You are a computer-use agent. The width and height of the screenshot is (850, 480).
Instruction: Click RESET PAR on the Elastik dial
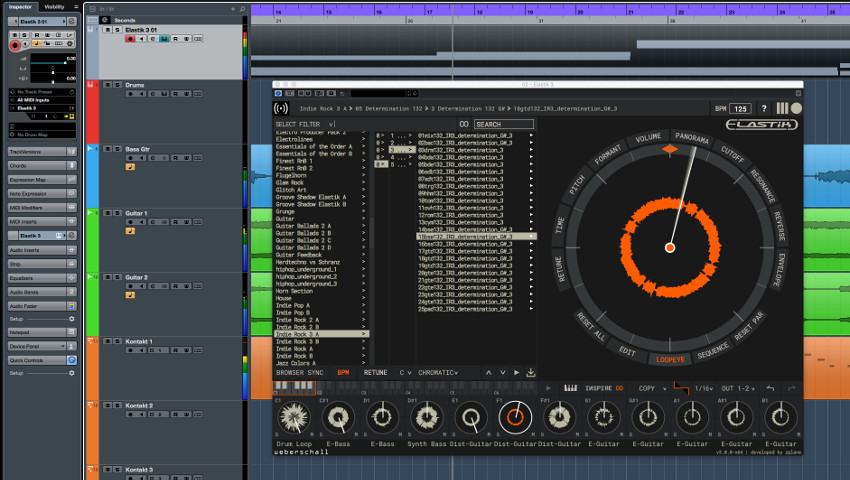tap(749, 327)
